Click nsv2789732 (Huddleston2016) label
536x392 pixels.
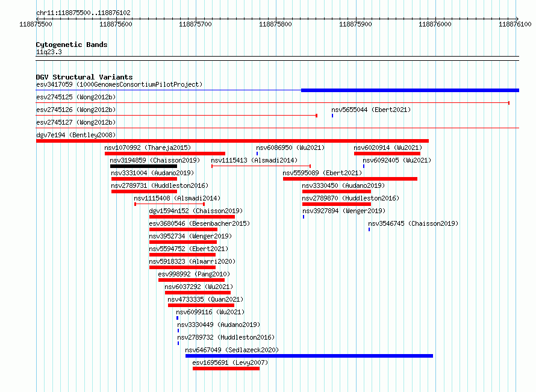click(226, 337)
